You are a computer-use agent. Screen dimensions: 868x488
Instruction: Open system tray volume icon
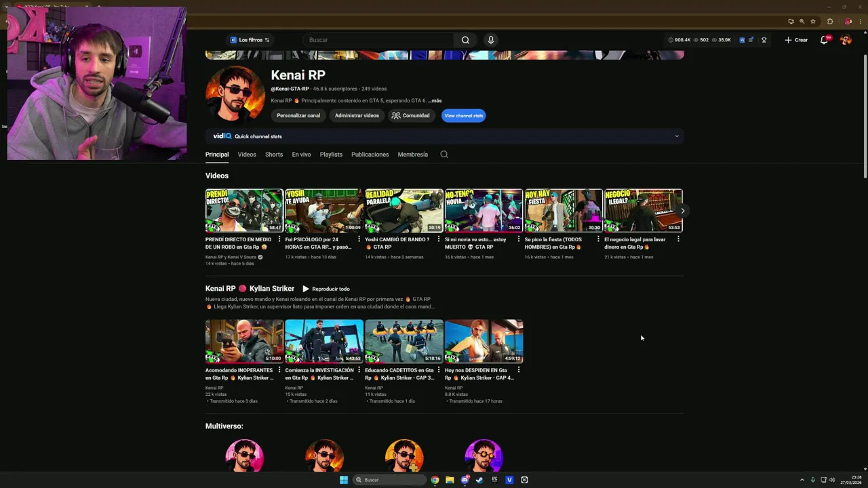point(832,480)
